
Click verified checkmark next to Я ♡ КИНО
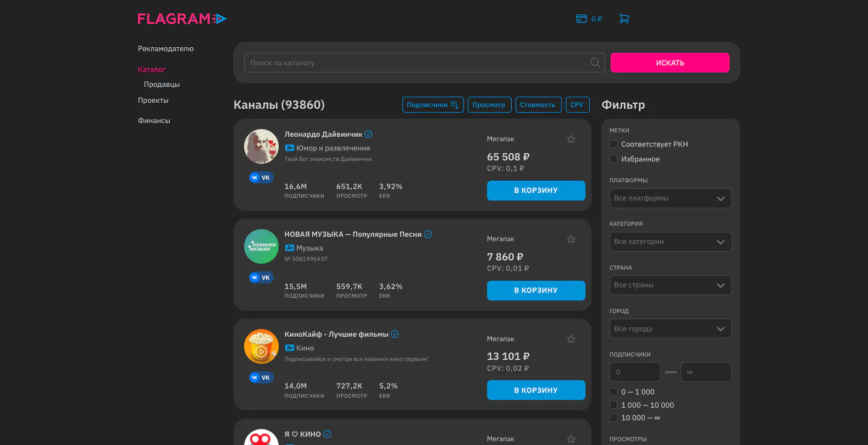327,434
